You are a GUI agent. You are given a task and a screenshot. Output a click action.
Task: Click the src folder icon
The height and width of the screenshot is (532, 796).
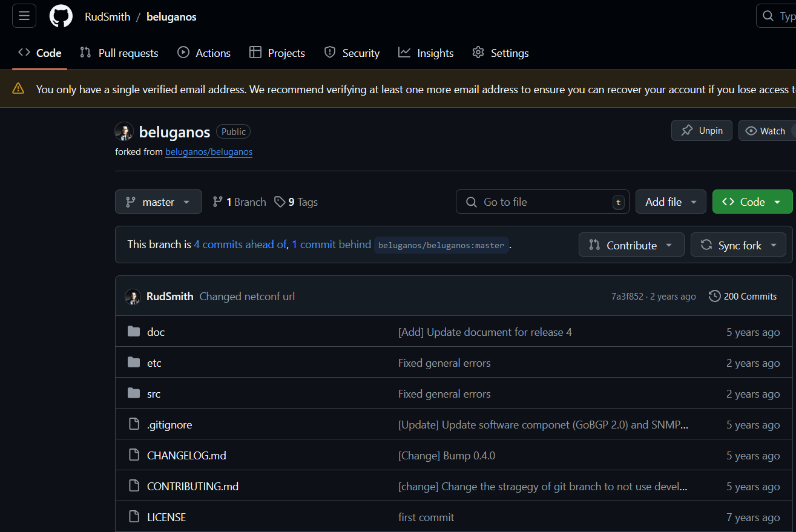coord(134,393)
